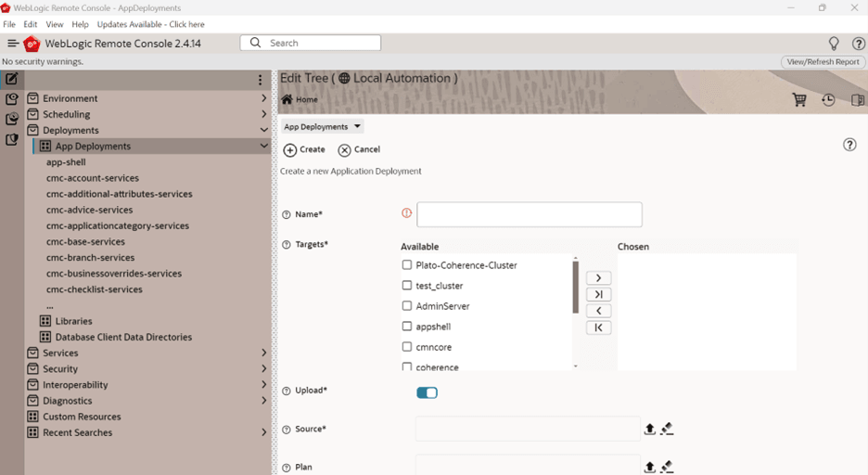Click Updates Available - Click here
This screenshot has height=475, width=868.
coord(150,24)
